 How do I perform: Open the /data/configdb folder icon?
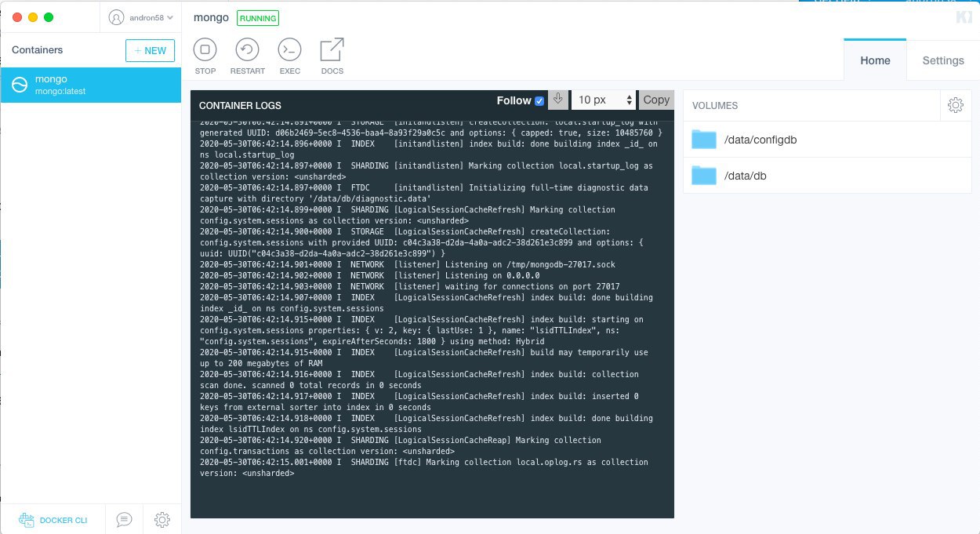704,140
